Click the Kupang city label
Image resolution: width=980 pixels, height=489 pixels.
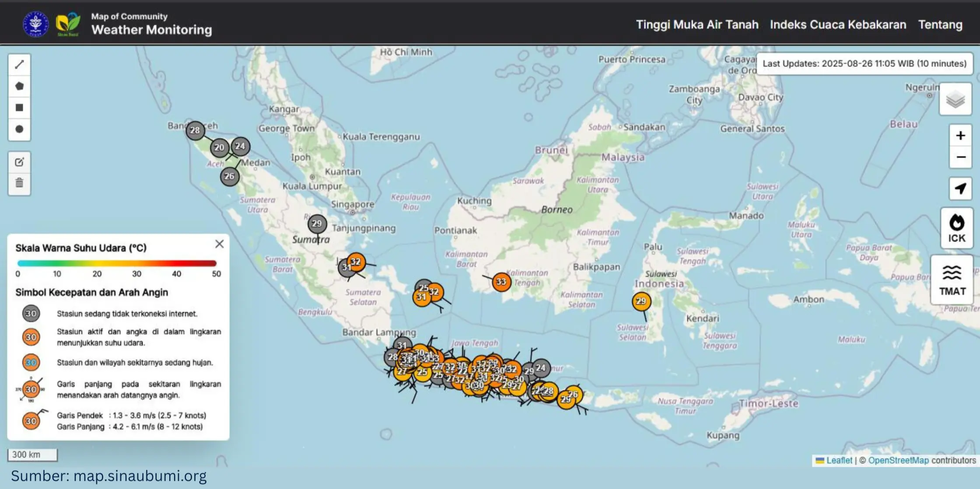[723, 436]
